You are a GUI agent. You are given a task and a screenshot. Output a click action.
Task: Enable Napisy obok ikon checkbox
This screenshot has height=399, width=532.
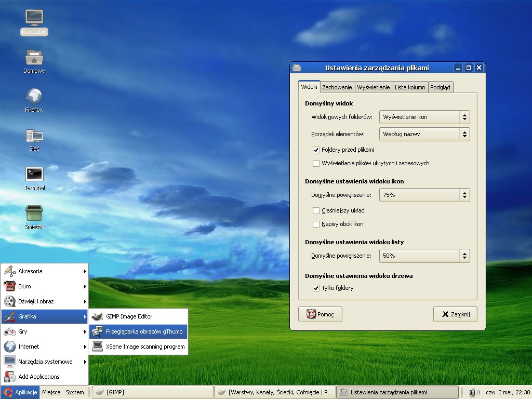click(x=316, y=224)
